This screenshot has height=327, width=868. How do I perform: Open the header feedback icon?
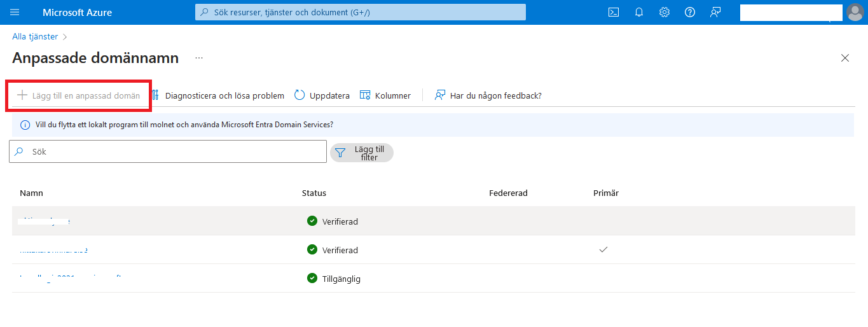point(715,12)
